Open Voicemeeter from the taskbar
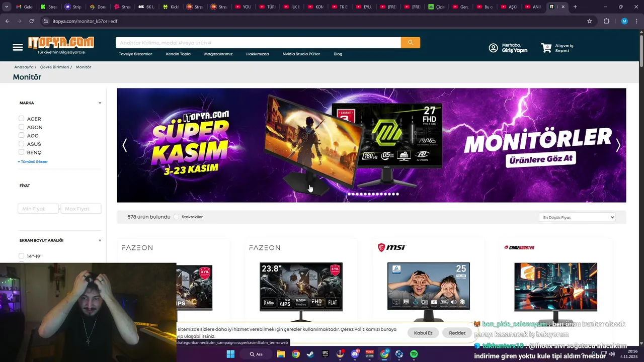The height and width of the screenshot is (362, 644). pyautogui.click(x=370, y=354)
